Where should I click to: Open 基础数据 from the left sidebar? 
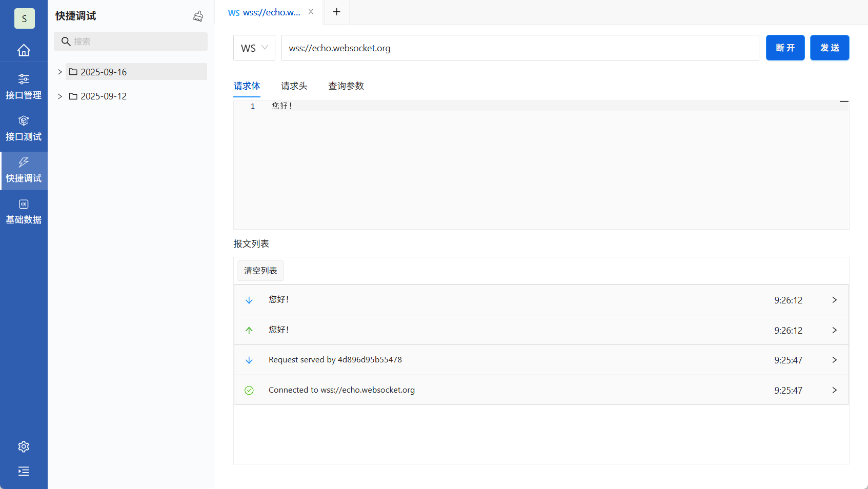point(24,211)
